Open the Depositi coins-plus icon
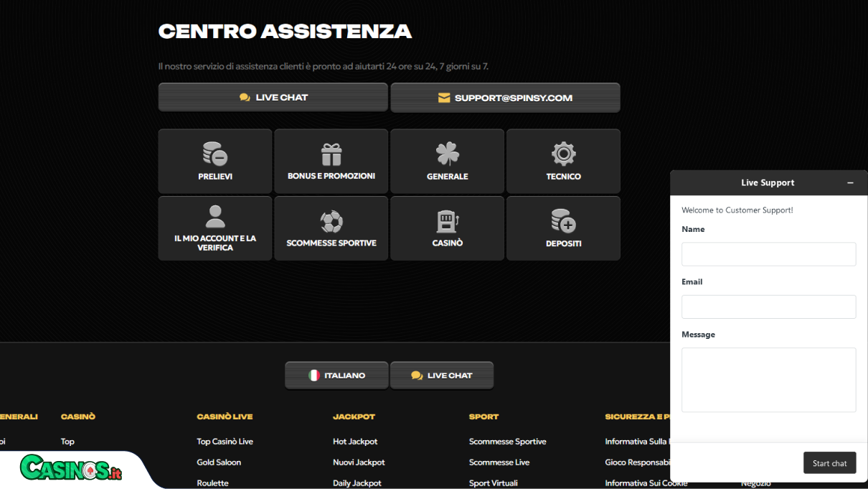The image size is (868, 489). pyautogui.click(x=564, y=221)
